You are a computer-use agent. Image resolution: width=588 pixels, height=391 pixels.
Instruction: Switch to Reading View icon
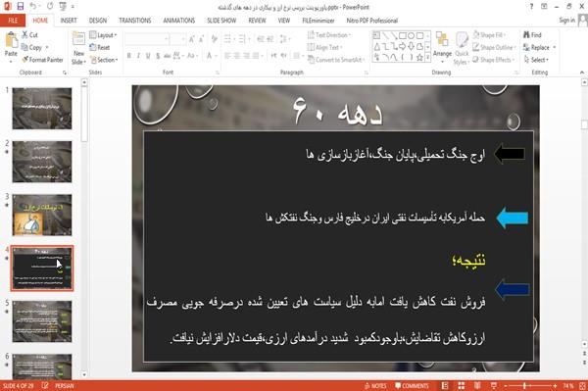[477, 386]
